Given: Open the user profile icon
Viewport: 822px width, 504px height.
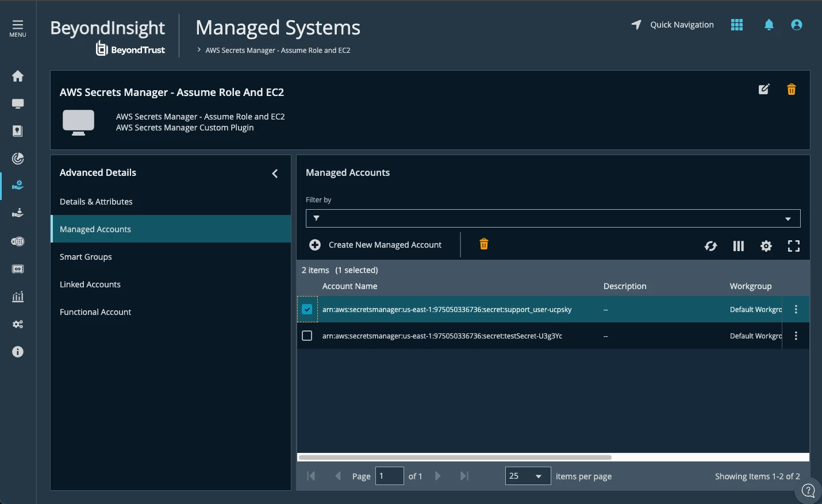Looking at the screenshot, I should pyautogui.click(x=797, y=25).
